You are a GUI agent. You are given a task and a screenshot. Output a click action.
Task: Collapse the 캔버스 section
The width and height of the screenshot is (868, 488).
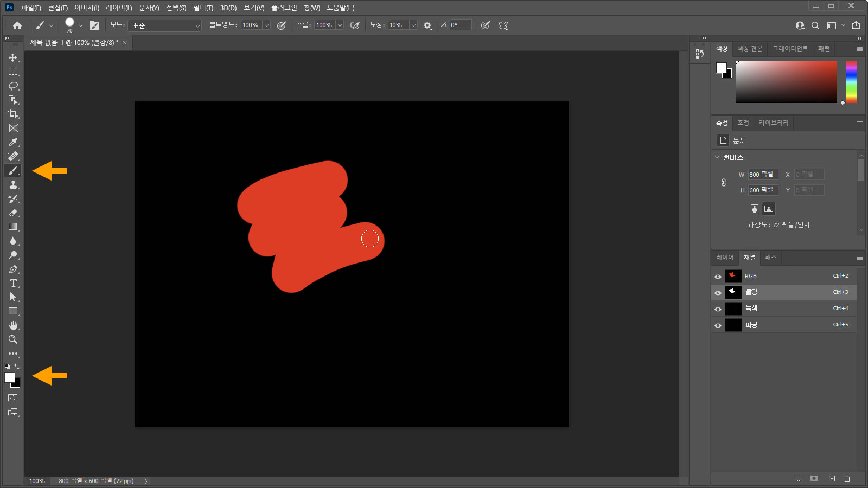pos(717,157)
